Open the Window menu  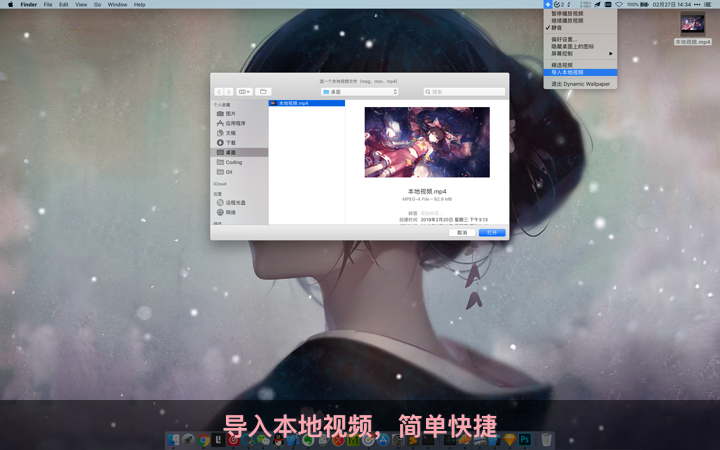click(118, 4)
